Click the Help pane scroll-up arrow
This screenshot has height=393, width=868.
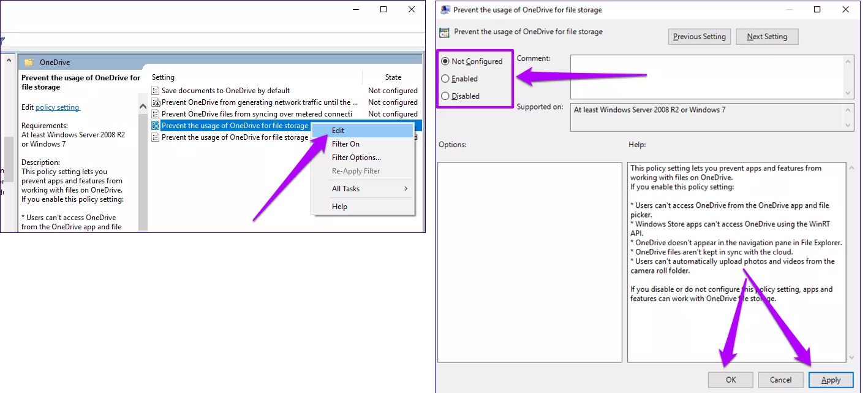tap(851, 167)
